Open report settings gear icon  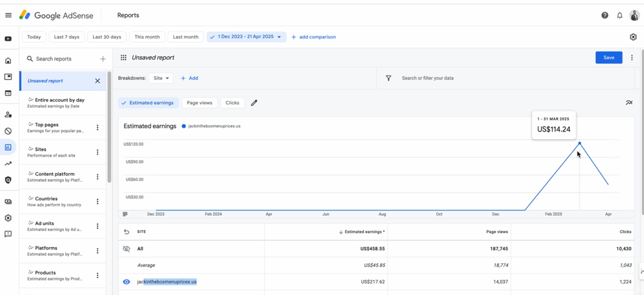(x=633, y=37)
